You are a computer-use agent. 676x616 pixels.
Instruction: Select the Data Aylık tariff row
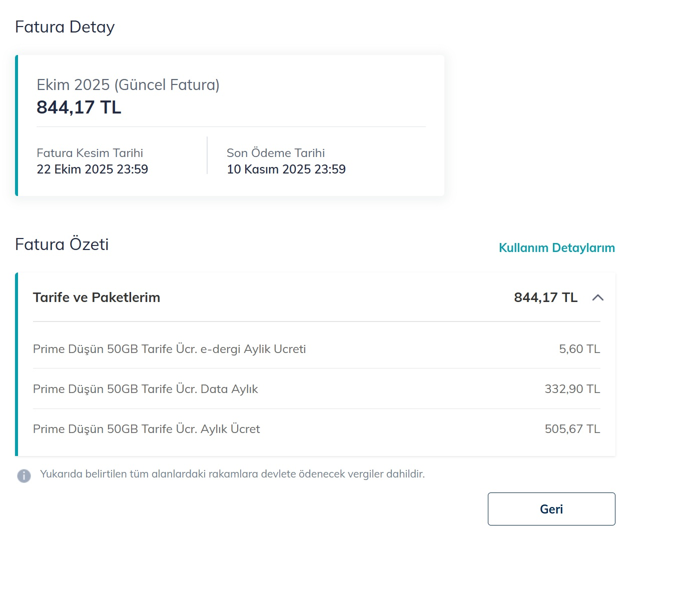pyautogui.click(x=316, y=389)
